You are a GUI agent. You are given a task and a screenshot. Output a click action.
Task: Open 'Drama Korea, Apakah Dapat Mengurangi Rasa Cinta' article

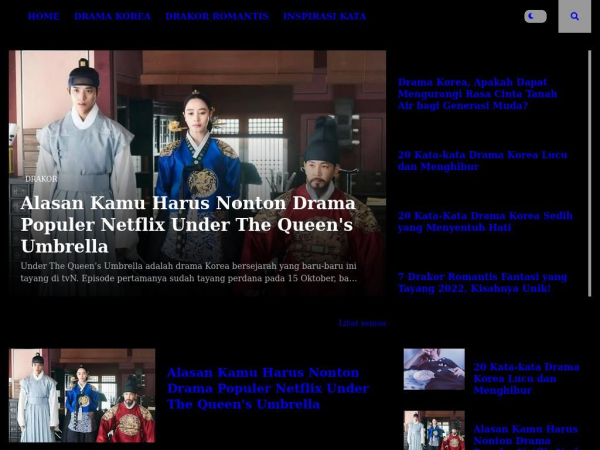tap(477, 94)
